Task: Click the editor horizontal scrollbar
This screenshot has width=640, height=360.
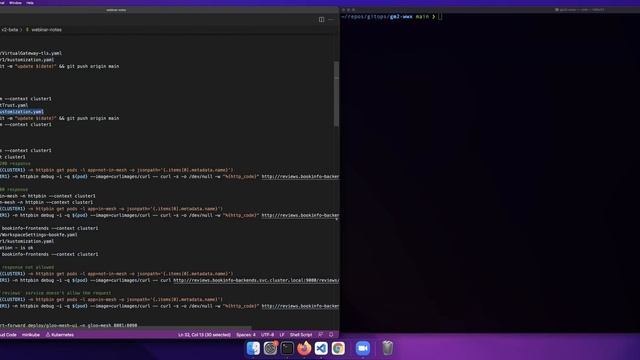Action: click(x=126, y=328)
